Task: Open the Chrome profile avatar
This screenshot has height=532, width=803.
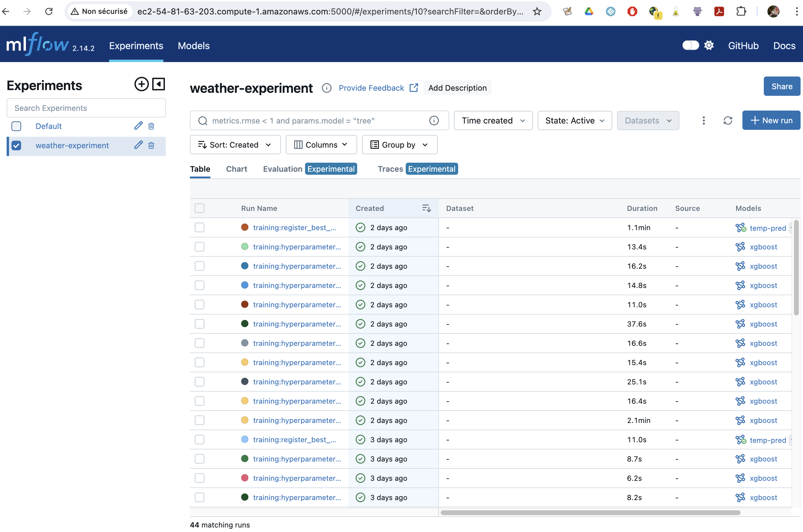Action: pyautogui.click(x=773, y=11)
